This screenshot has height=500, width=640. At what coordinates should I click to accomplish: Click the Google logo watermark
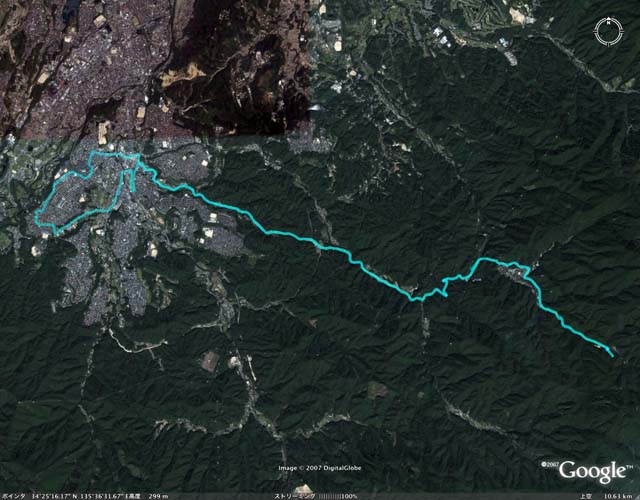point(596,471)
